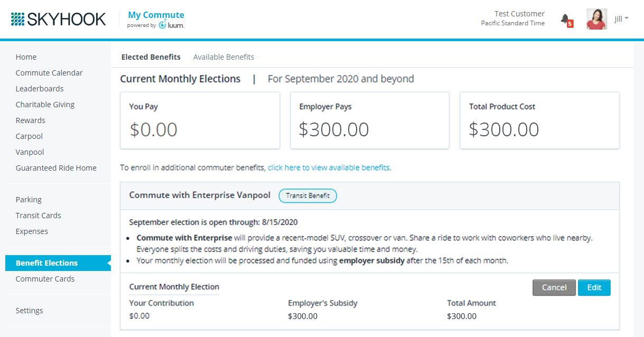Open the Transit Cards section
The height and width of the screenshot is (337, 644).
(38, 216)
